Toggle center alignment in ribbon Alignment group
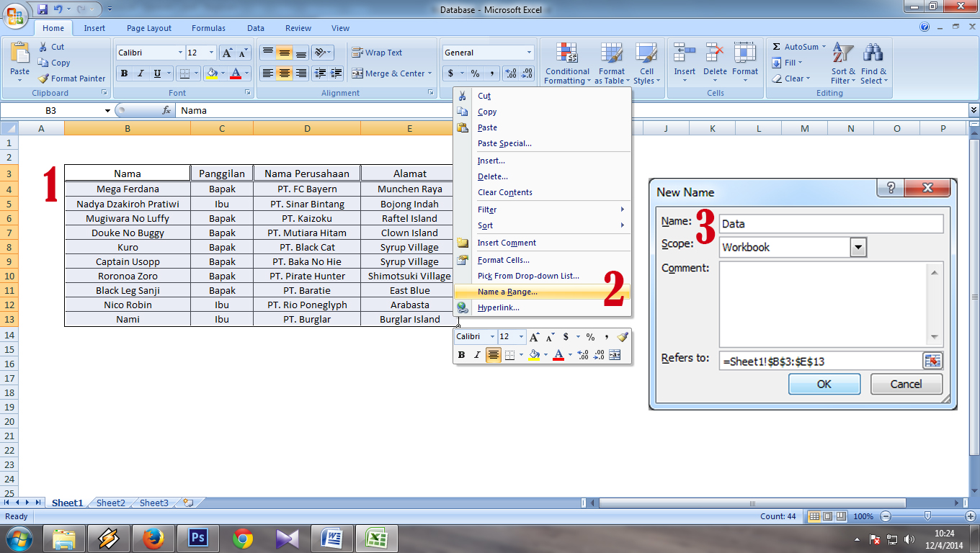The width and height of the screenshot is (980, 553). coord(285,73)
